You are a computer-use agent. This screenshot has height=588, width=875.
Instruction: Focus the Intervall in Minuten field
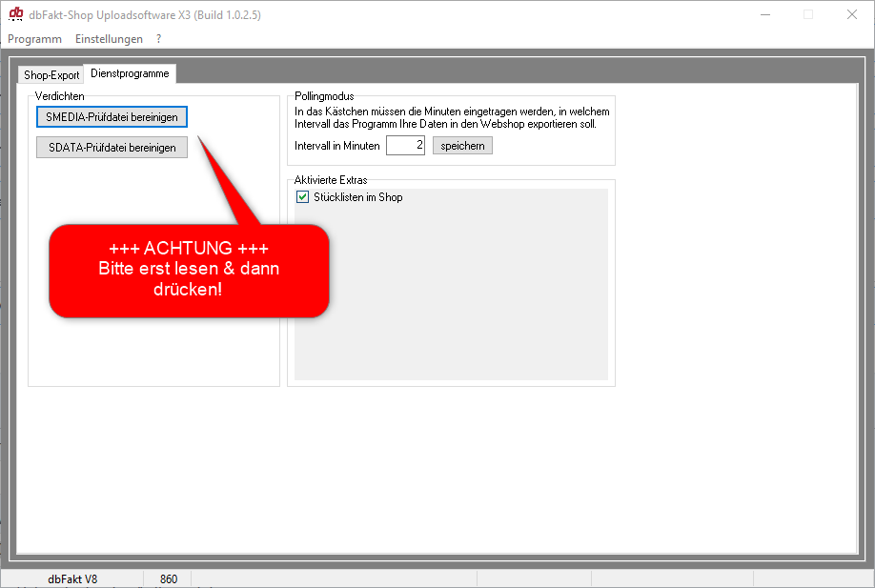(405, 146)
